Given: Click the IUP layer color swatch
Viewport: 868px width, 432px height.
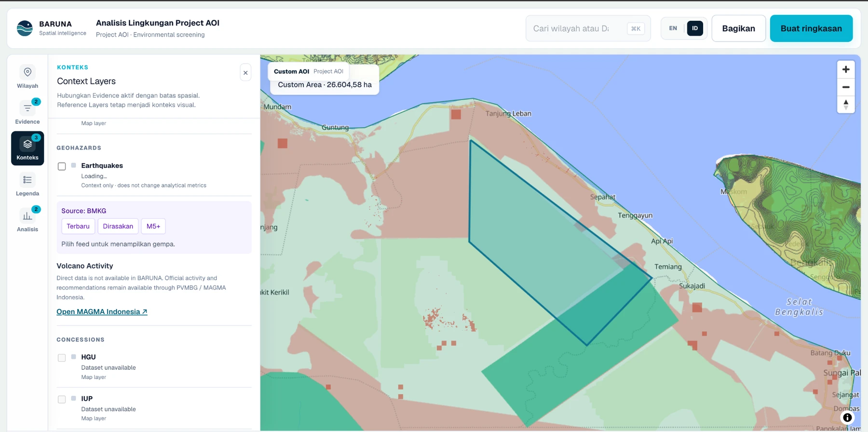Looking at the screenshot, I should coord(74,398).
